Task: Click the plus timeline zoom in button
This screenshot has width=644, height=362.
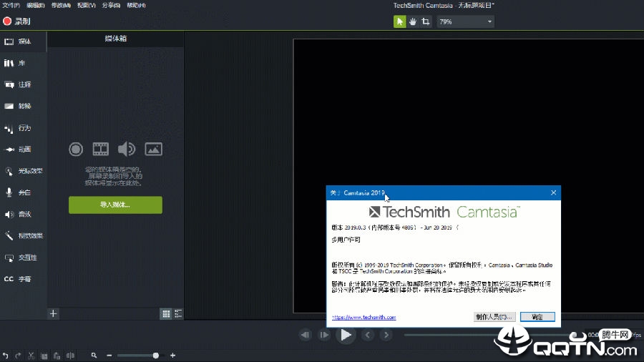Action: tap(173, 356)
